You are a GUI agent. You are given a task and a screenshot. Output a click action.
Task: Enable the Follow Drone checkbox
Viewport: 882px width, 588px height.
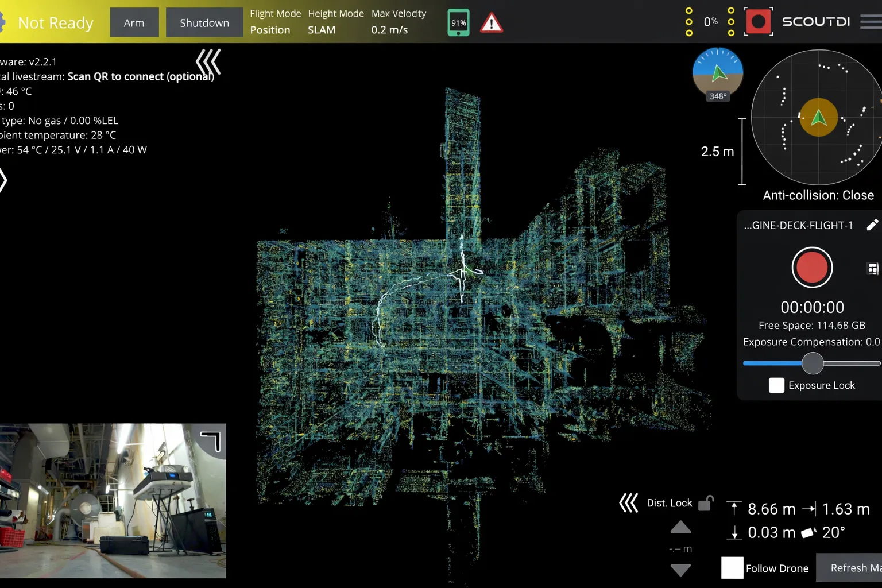pyautogui.click(x=732, y=568)
